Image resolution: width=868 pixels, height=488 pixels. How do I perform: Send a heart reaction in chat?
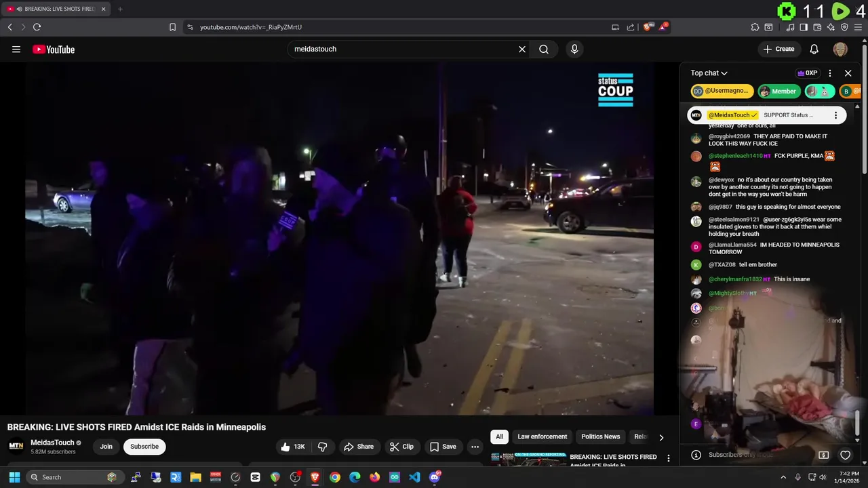click(x=845, y=455)
